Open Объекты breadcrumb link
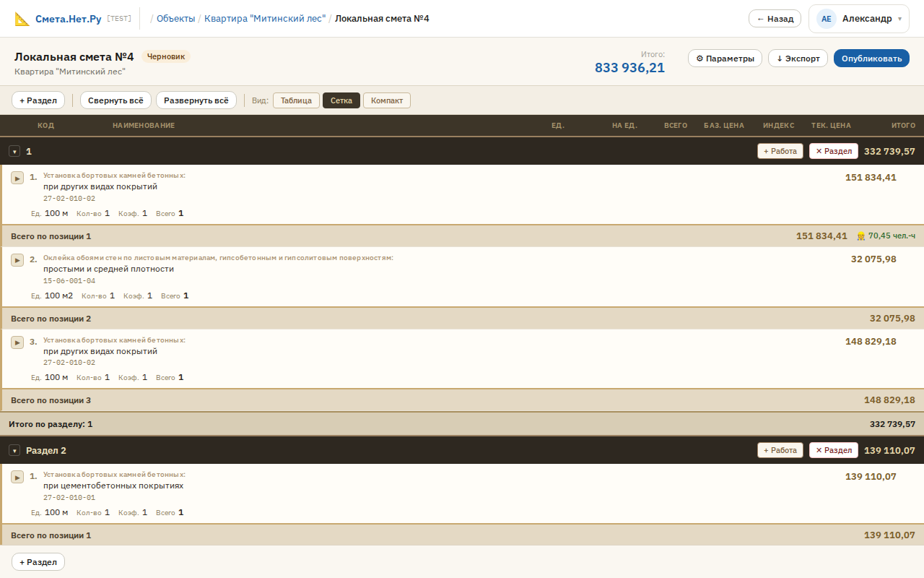The image size is (924, 578). pyautogui.click(x=175, y=19)
